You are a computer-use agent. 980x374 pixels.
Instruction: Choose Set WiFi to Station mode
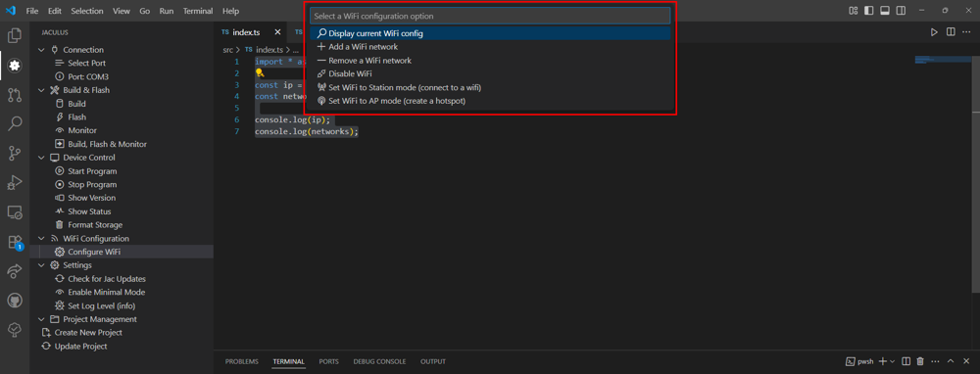(x=490, y=87)
